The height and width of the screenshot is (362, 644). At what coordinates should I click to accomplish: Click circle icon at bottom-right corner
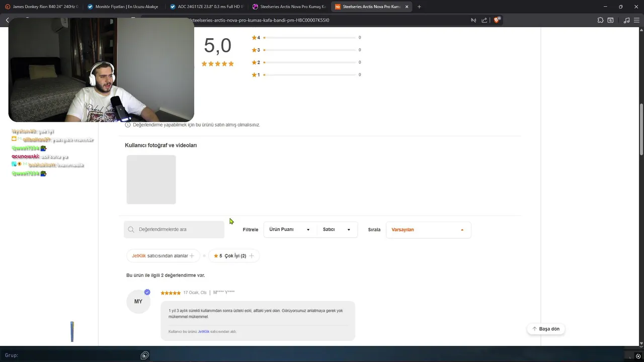pyautogui.click(x=638, y=356)
